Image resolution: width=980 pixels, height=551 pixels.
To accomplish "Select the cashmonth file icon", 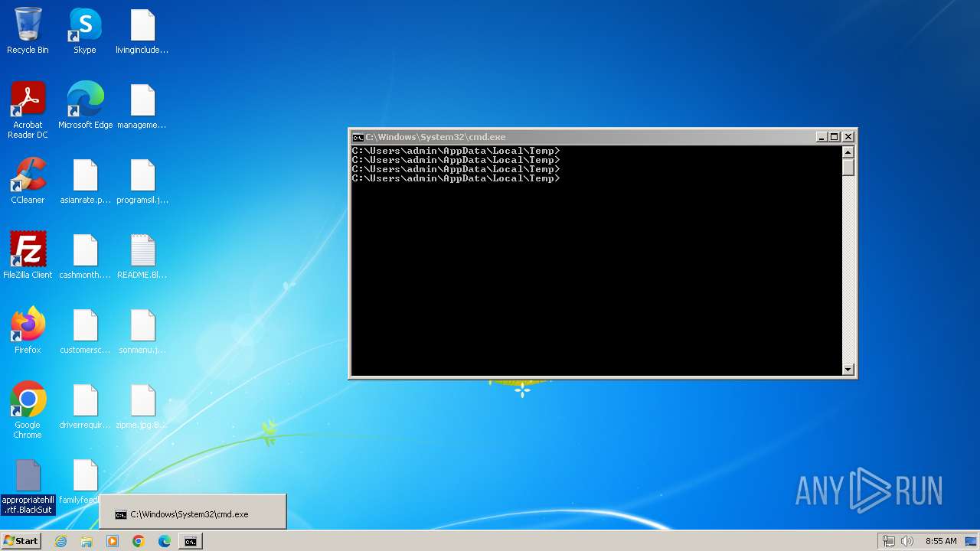I will 85,256.
